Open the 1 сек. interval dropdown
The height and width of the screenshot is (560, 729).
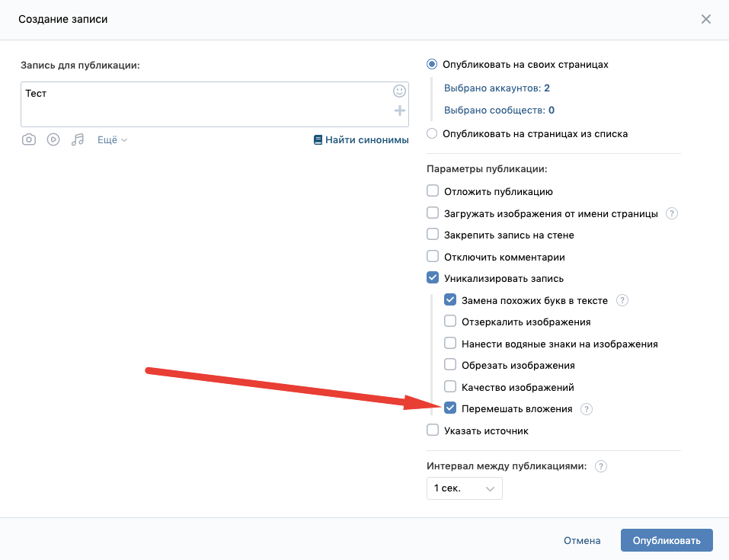click(x=465, y=488)
